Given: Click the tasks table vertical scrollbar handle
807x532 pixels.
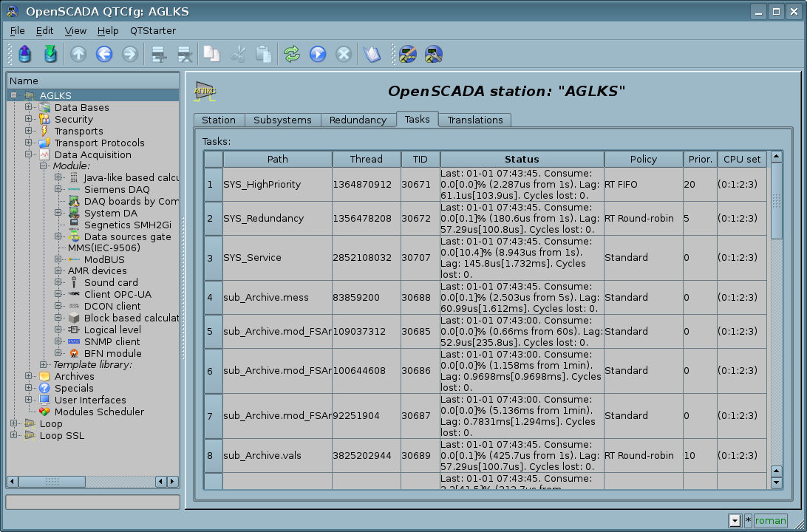Looking at the screenshot, I should (777, 201).
